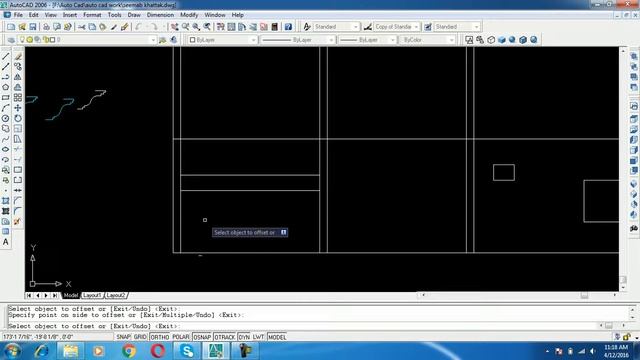Toggle SNAP mode in status bar
Image resolution: width=640 pixels, height=360 pixels.
click(123, 337)
